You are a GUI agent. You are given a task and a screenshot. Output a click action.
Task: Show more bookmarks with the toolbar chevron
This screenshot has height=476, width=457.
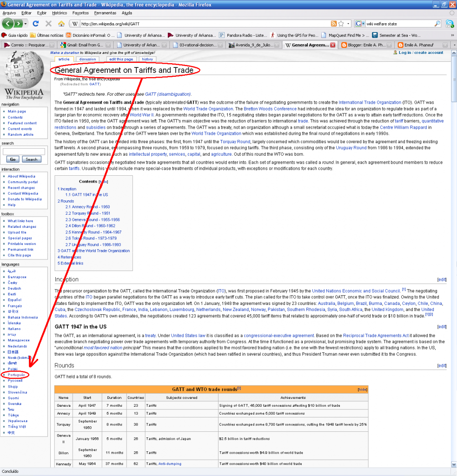pyautogui.click(x=451, y=35)
